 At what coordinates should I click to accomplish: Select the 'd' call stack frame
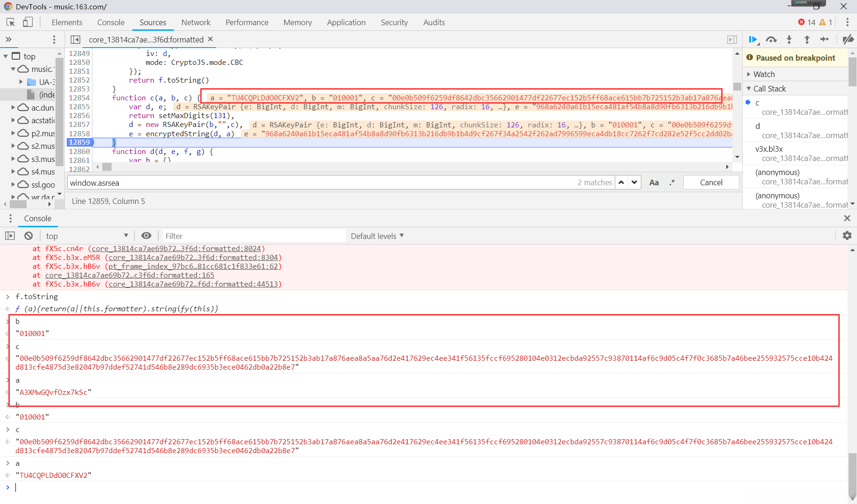point(795,131)
